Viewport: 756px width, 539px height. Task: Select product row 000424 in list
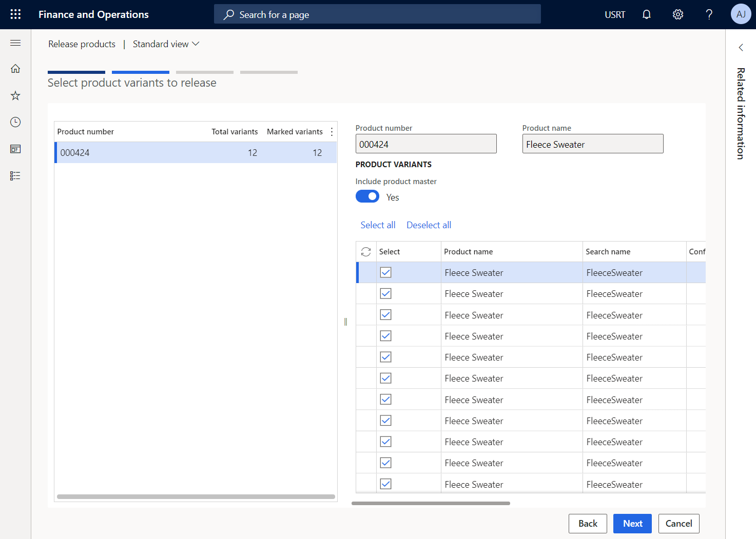(x=196, y=152)
